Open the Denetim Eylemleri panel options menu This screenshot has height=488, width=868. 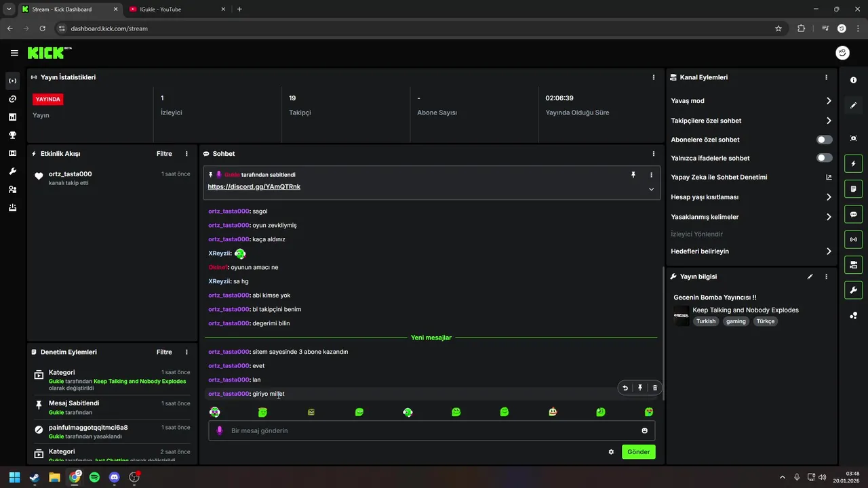coord(186,352)
